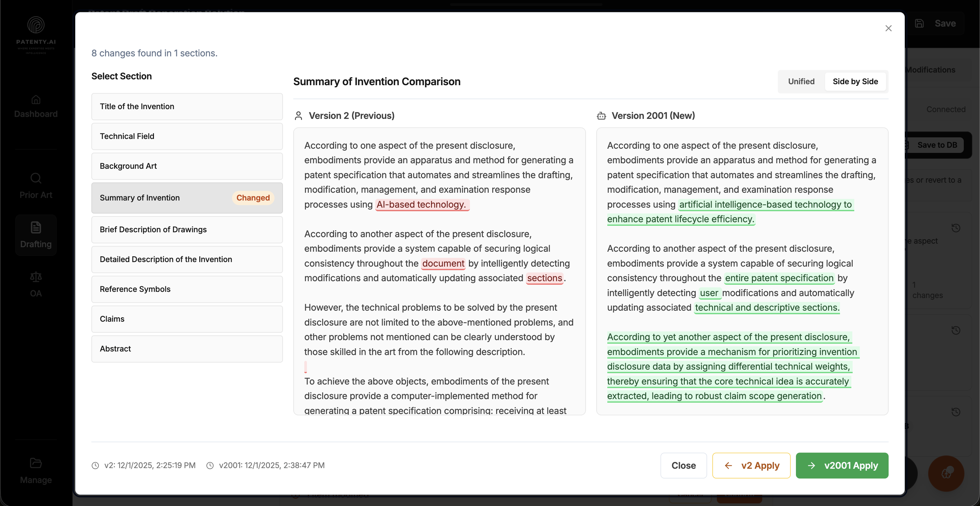Click the PATENTY.AI logo icon

(36, 25)
